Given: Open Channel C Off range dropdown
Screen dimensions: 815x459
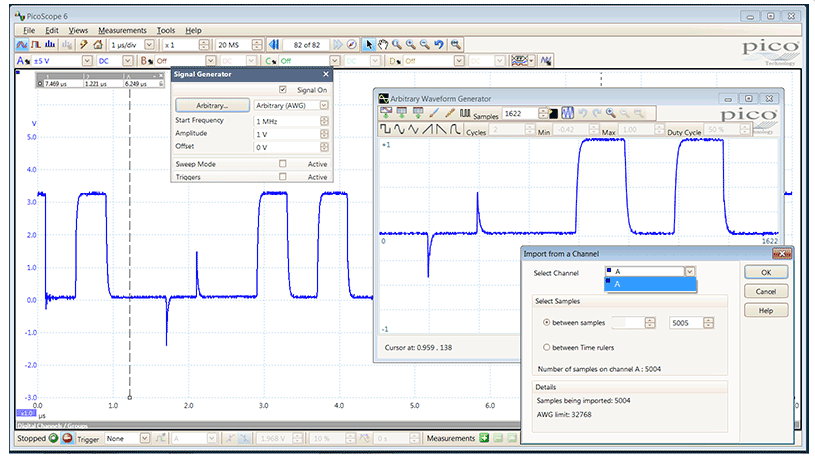Looking at the screenshot, I should (335, 61).
